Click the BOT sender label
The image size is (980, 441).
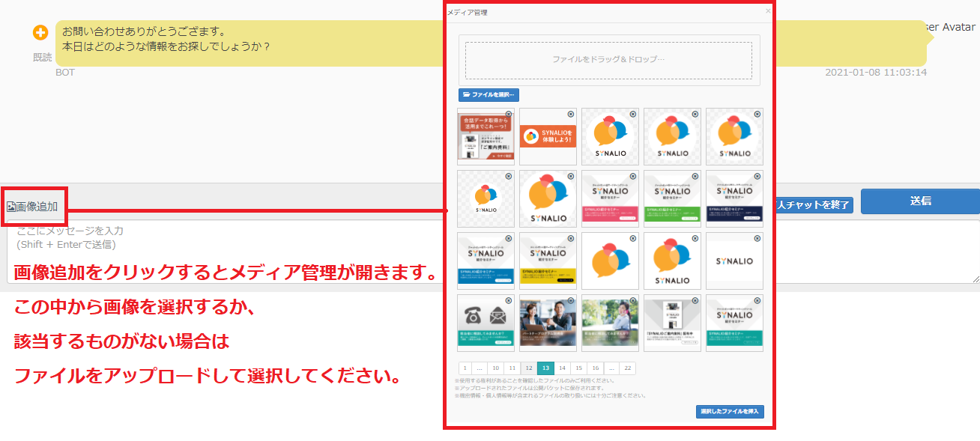(x=65, y=73)
